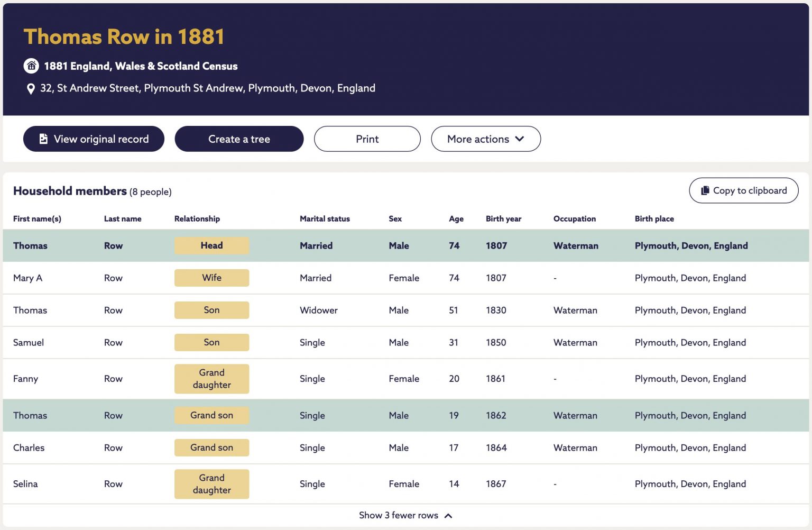Viewport: 812px width, 530px height.
Task: Print this census record
Action: pos(367,139)
